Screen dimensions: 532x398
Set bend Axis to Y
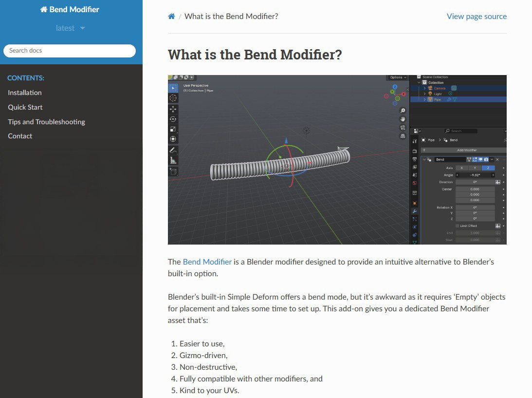click(x=475, y=168)
